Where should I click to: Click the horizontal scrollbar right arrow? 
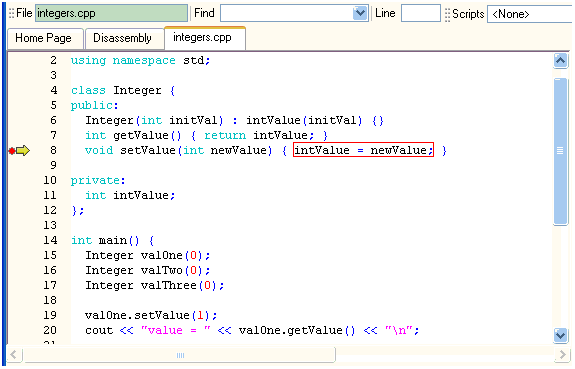pos(563,355)
